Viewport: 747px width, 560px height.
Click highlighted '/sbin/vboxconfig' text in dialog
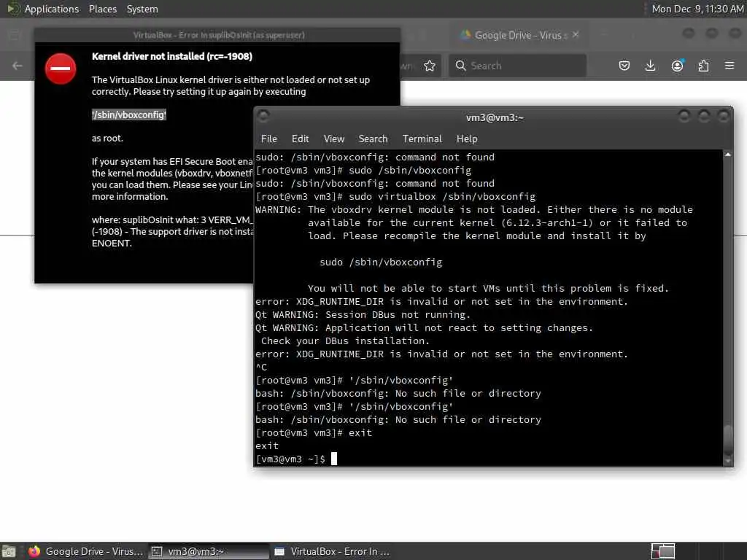click(x=128, y=114)
